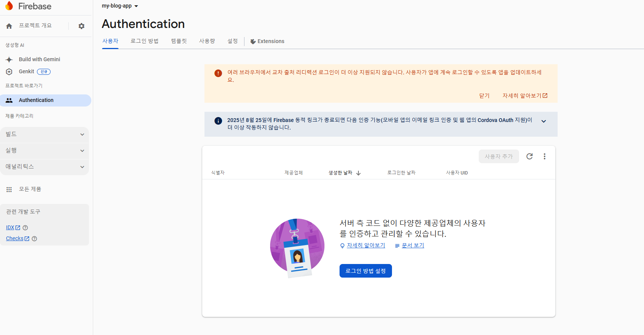Open the Extensions tab
The image size is (644, 335).
(267, 42)
